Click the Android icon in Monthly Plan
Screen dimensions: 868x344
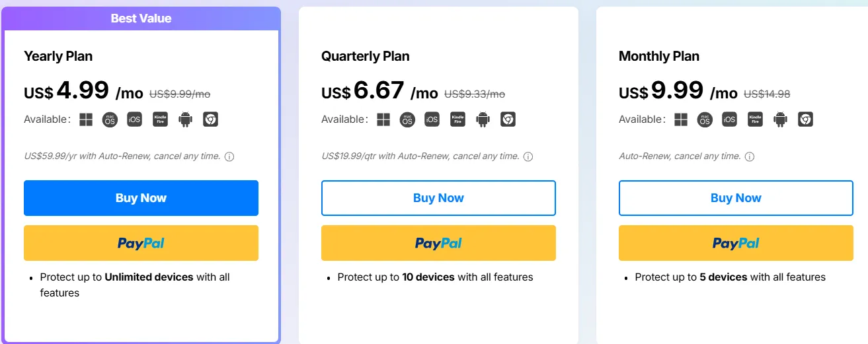pyautogui.click(x=780, y=120)
